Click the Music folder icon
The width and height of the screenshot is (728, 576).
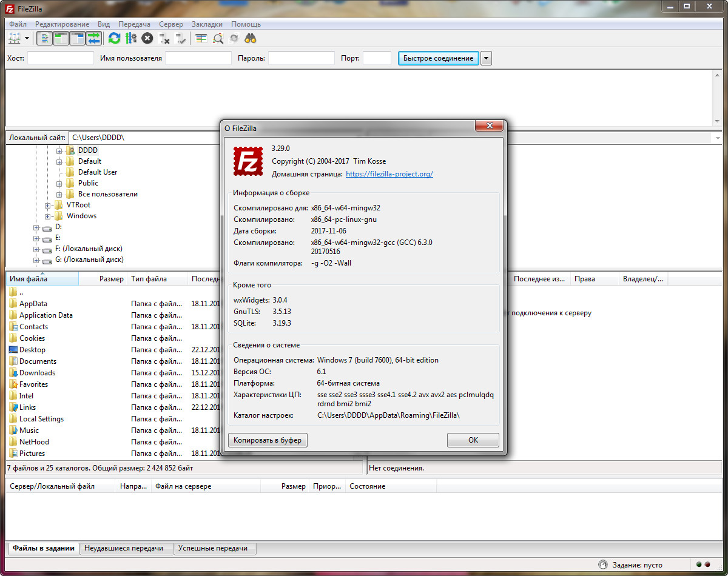13,430
